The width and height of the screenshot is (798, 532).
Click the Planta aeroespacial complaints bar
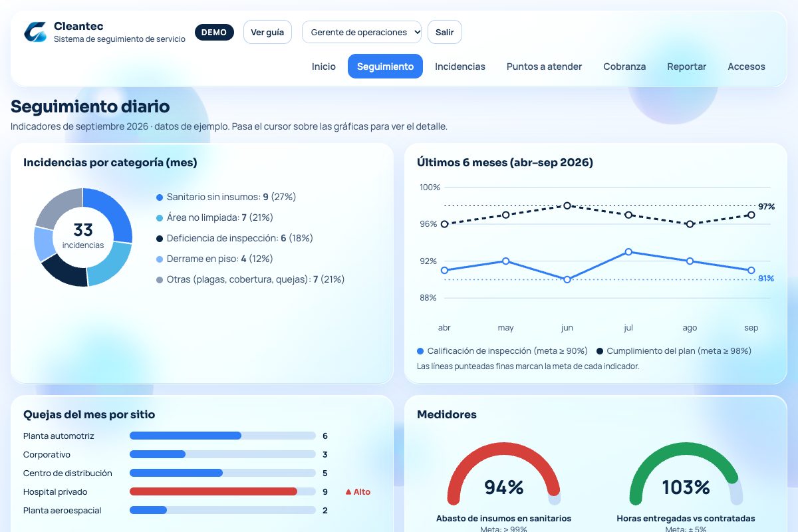(222, 511)
